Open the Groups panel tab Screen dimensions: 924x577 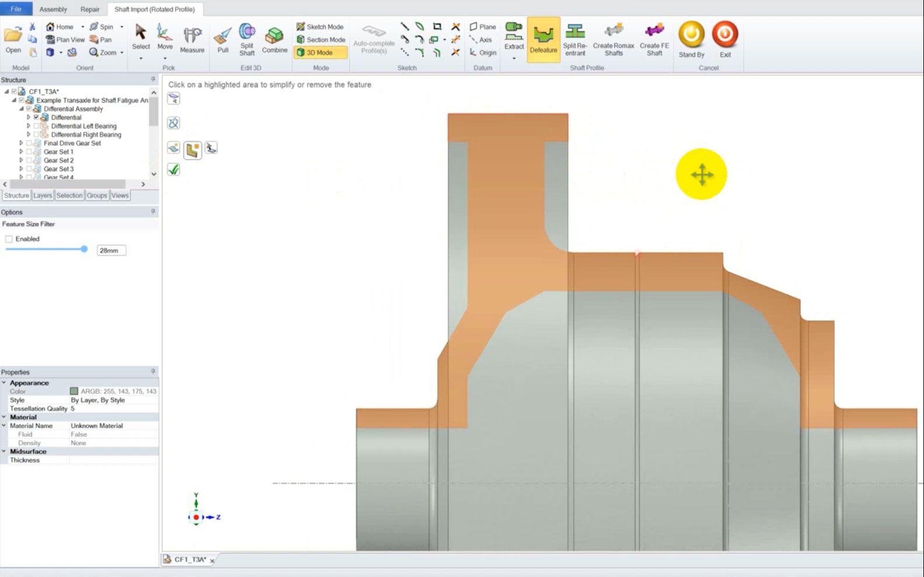coord(97,196)
